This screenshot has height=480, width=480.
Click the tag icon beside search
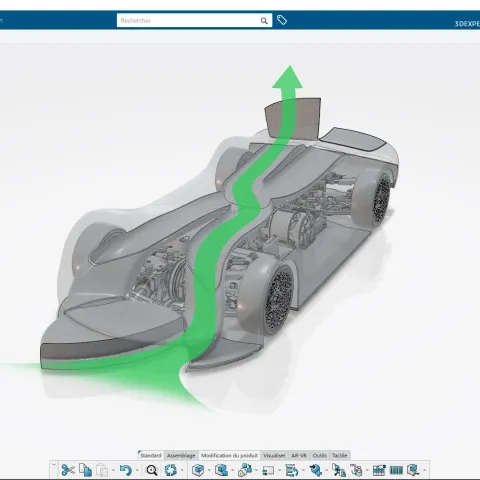click(x=282, y=20)
